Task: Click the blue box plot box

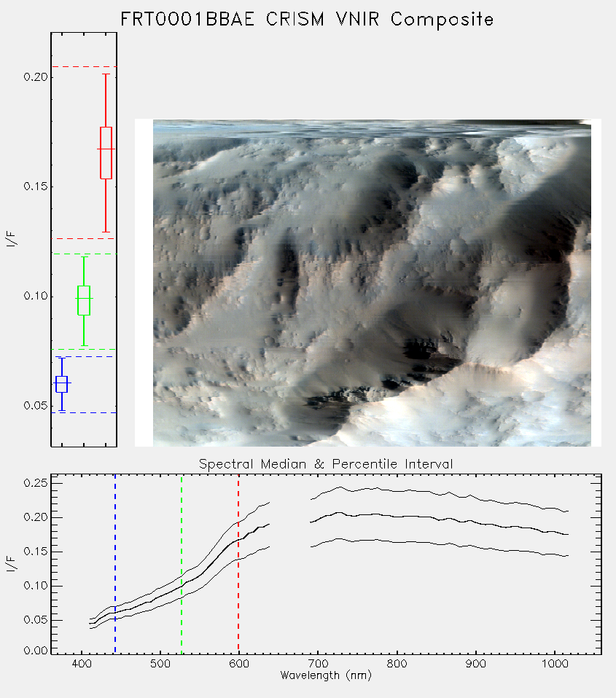Action: point(61,384)
